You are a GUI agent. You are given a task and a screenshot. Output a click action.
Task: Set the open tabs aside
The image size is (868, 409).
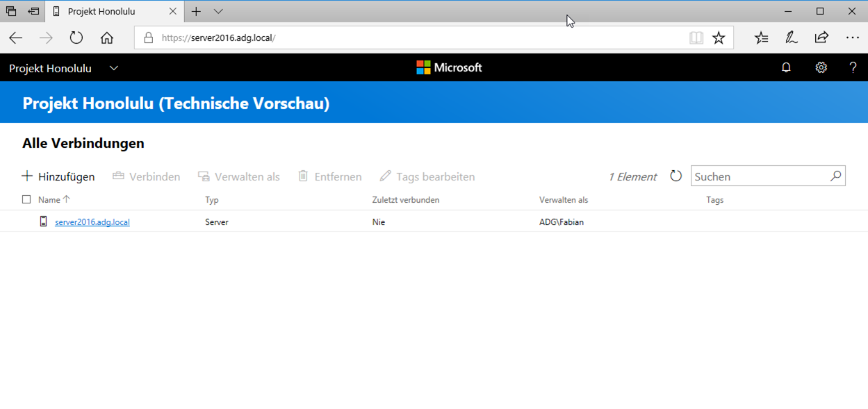(x=33, y=11)
